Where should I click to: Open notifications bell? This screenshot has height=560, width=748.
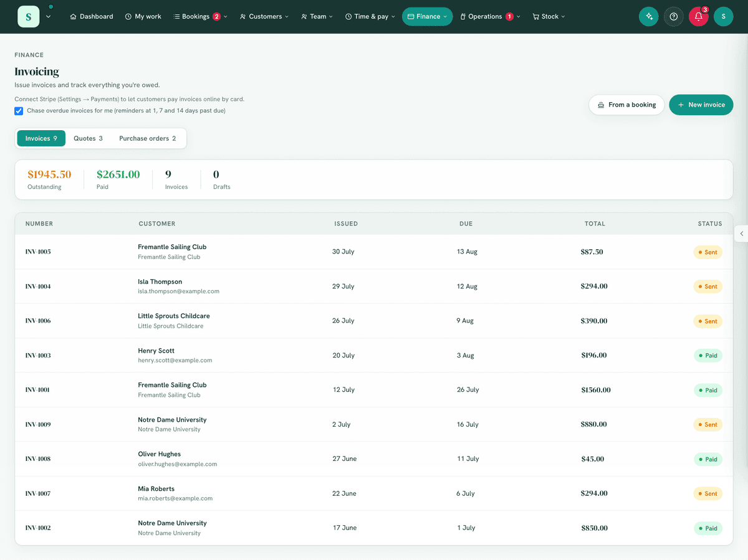click(x=699, y=17)
